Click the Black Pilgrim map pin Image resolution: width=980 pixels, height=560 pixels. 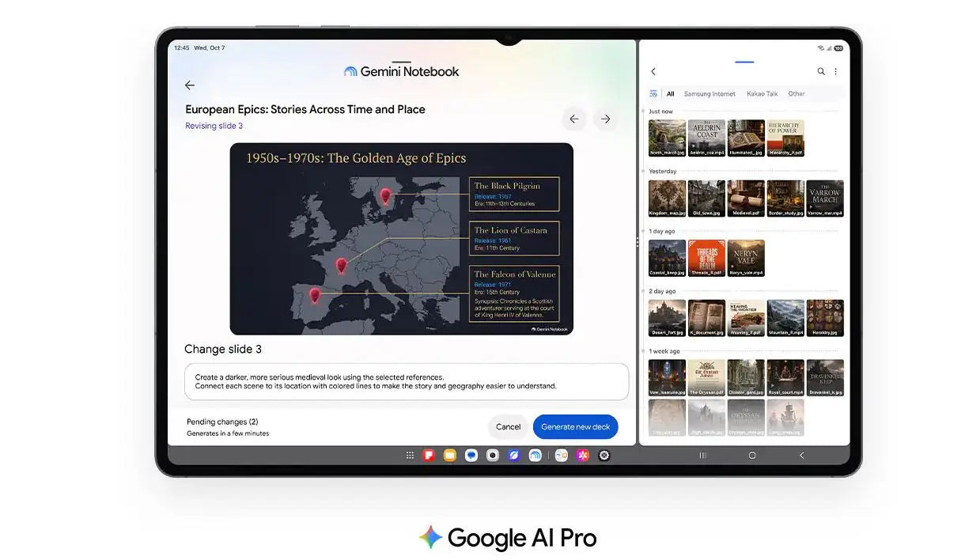pyautogui.click(x=386, y=196)
